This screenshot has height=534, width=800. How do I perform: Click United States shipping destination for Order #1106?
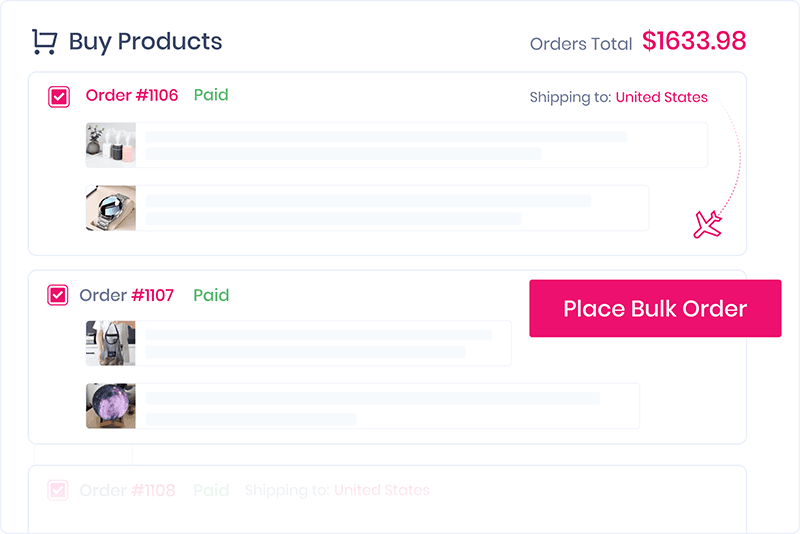(661, 98)
